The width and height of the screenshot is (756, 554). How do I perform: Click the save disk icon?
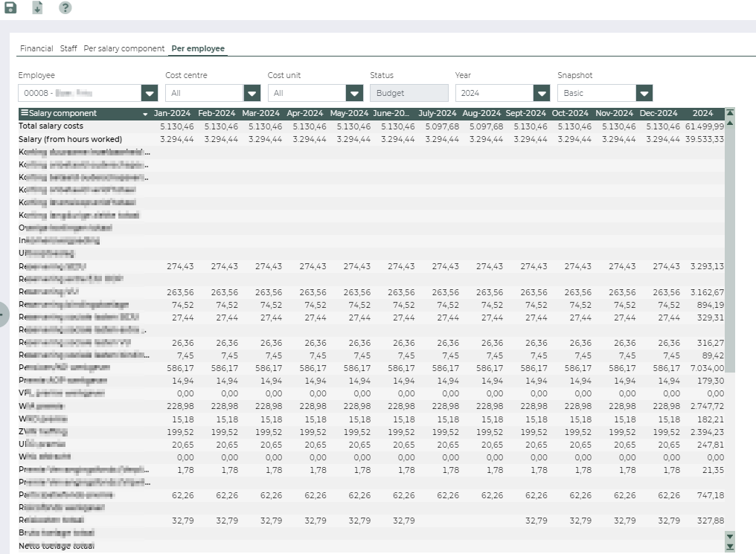point(10,7)
